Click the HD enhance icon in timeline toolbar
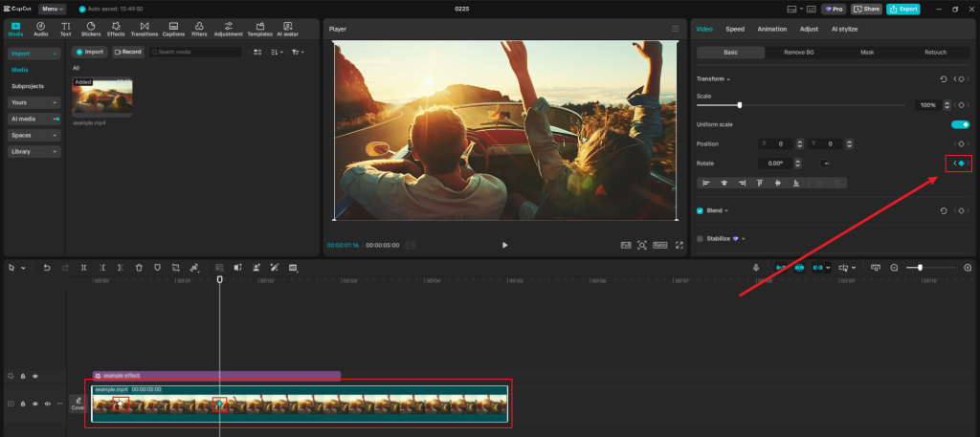This screenshot has height=437, width=980. pos(293,267)
